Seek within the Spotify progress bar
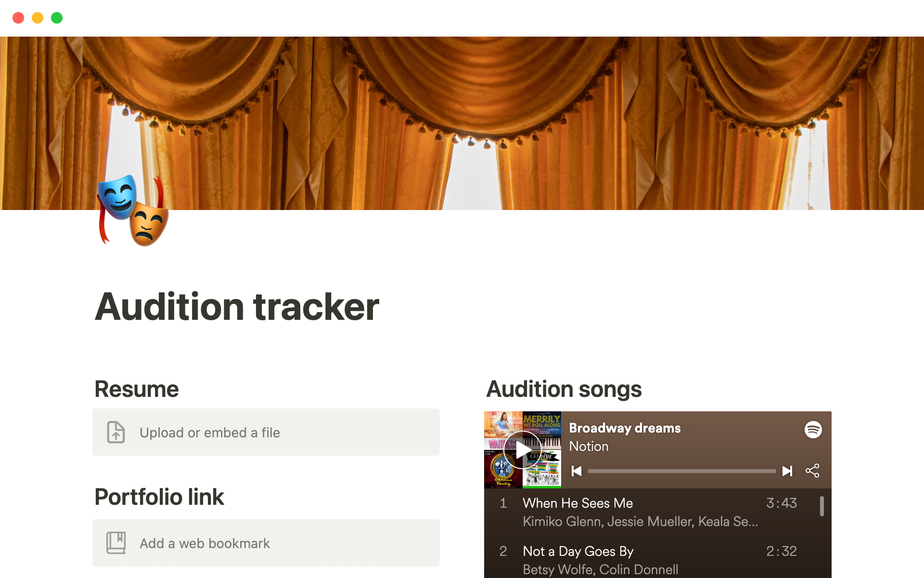Image resolution: width=924 pixels, height=578 pixels. pos(681,471)
